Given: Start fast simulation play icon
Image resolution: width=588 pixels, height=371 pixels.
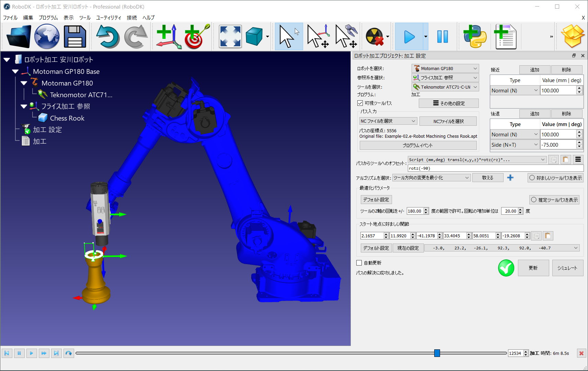Looking at the screenshot, I should click(409, 36).
